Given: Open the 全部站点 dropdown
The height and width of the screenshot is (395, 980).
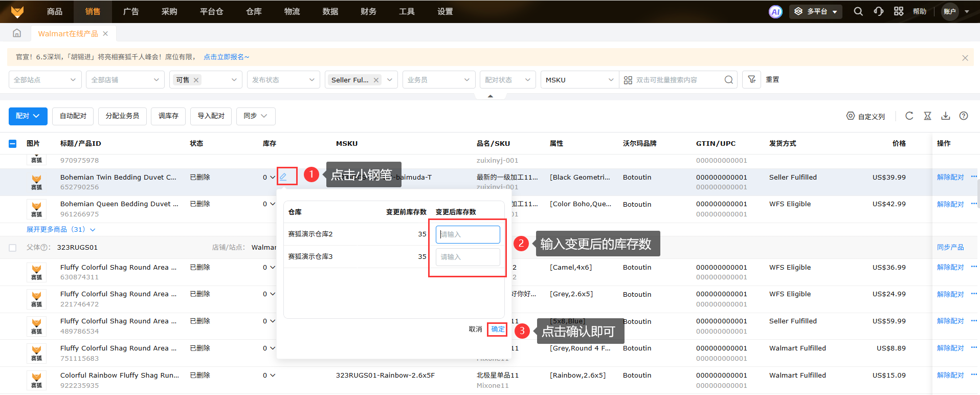Looking at the screenshot, I should click(45, 80).
